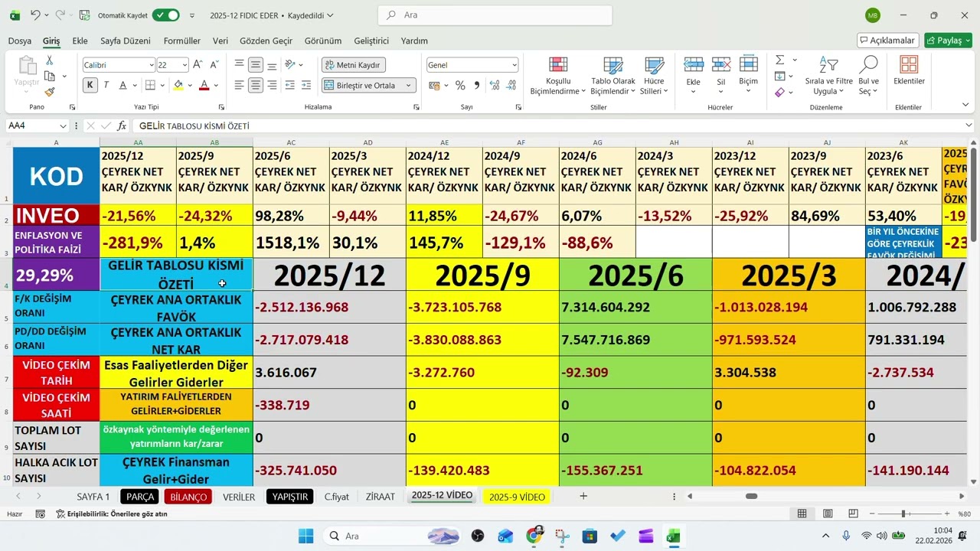Click the Clear eraser icon

coord(780,92)
